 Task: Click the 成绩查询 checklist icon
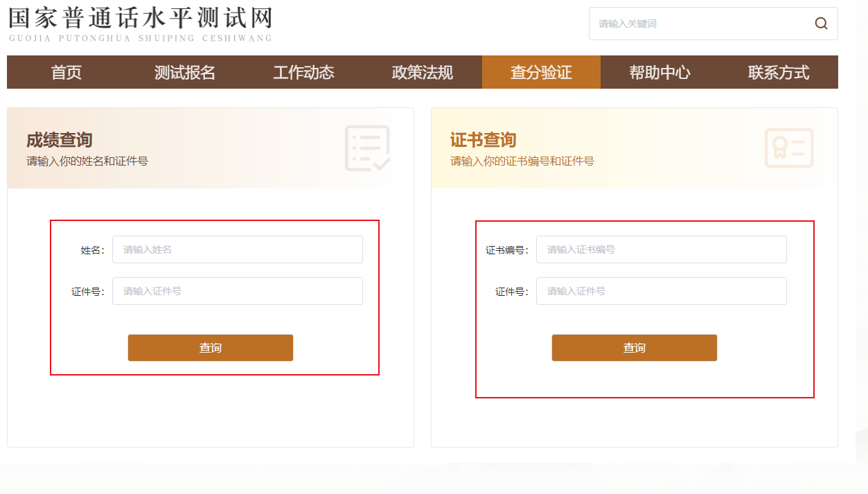coord(368,148)
